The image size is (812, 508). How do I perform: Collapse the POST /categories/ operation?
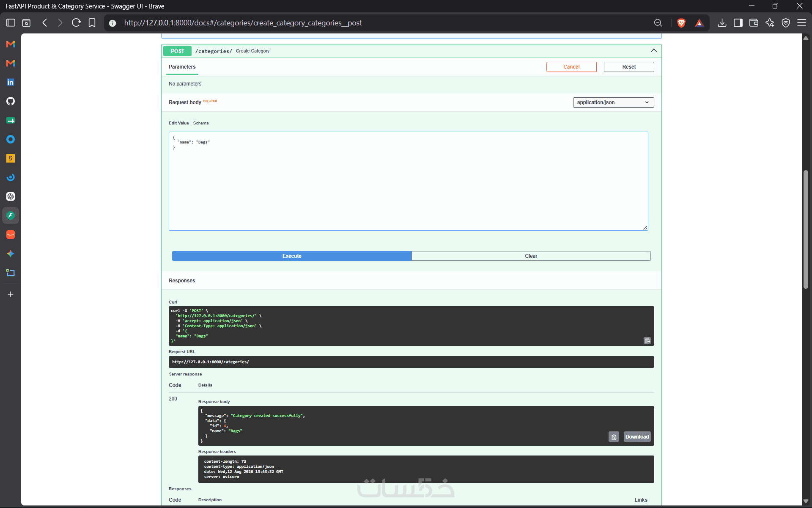654,51
